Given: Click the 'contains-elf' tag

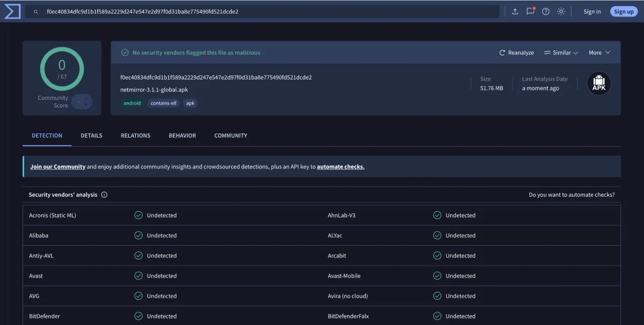Looking at the screenshot, I should point(164,103).
